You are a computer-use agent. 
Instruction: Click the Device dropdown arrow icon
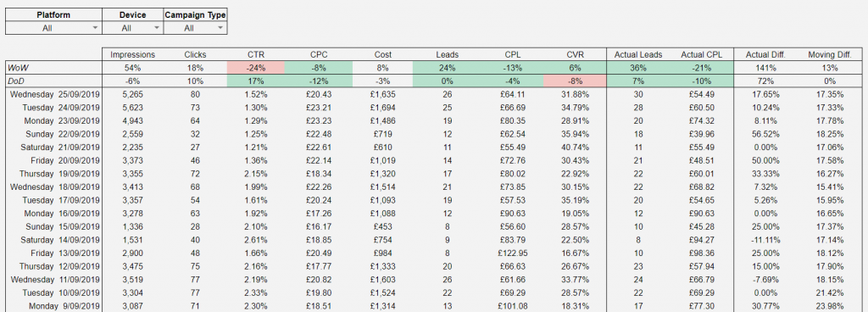(x=156, y=28)
